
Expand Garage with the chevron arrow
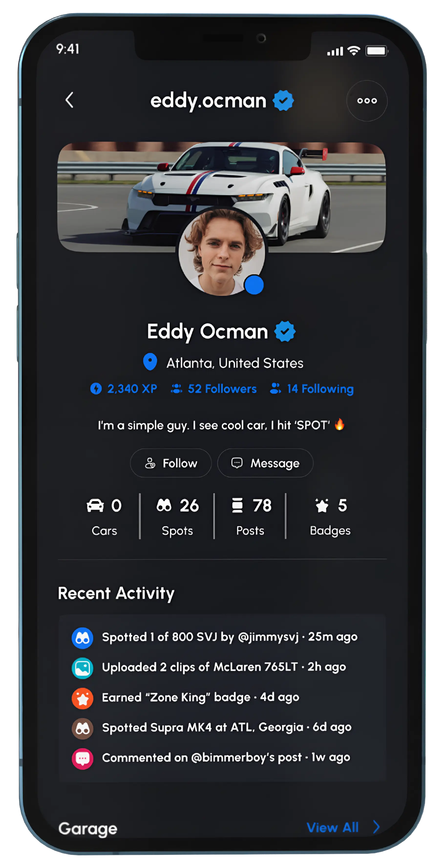377,827
